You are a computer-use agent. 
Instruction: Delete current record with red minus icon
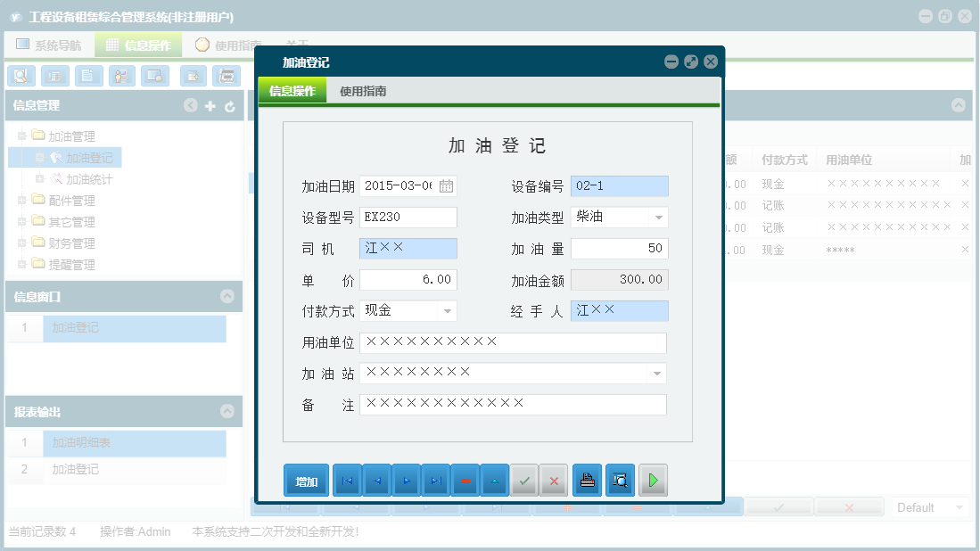(465, 480)
